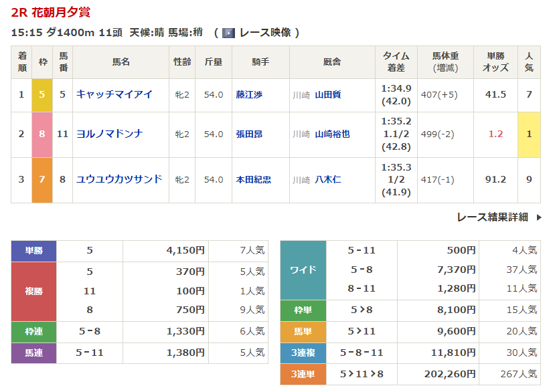Screen dimensions: 553x392
Task: Open trainer 山田質 page
Action: click(x=328, y=95)
